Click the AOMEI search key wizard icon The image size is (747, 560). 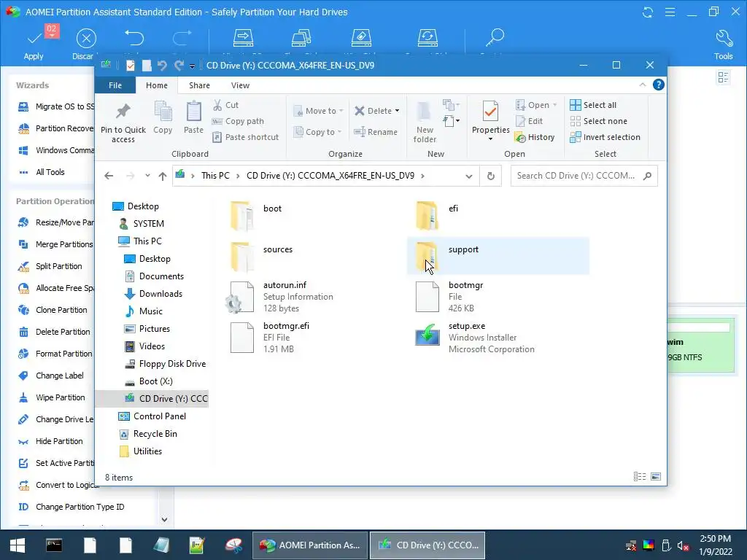click(x=495, y=37)
